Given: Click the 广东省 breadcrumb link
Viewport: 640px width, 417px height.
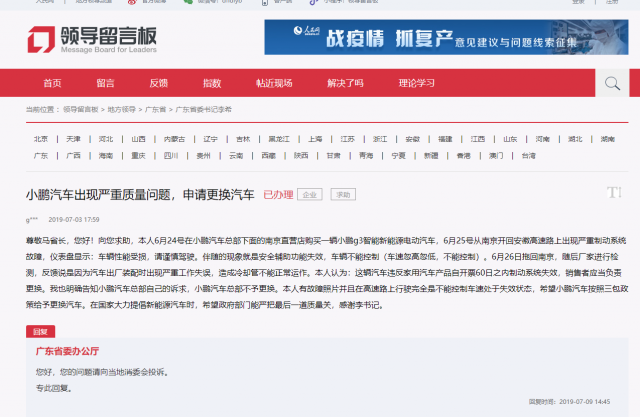Looking at the screenshot, I should [x=156, y=109].
